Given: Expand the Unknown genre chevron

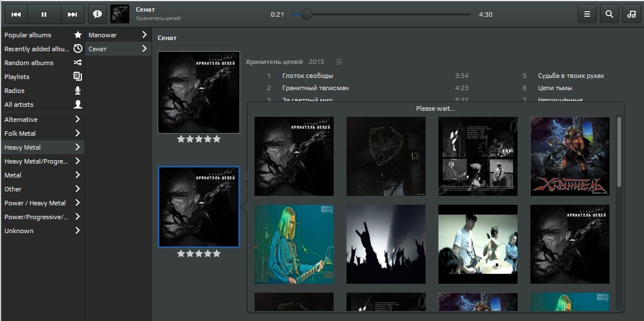Looking at the screenshot, I should pyautogui.click(x=77, y=231).
